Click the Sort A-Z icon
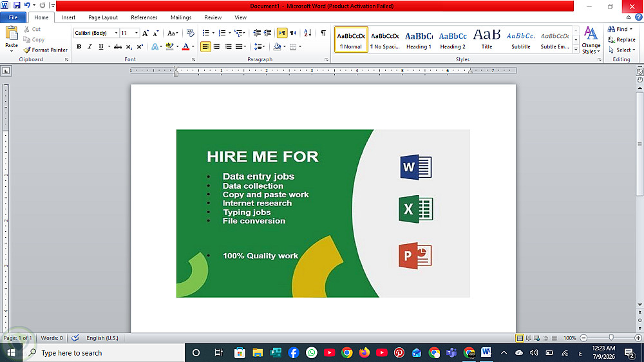This screenshot has height=362, width=644. 308,33
